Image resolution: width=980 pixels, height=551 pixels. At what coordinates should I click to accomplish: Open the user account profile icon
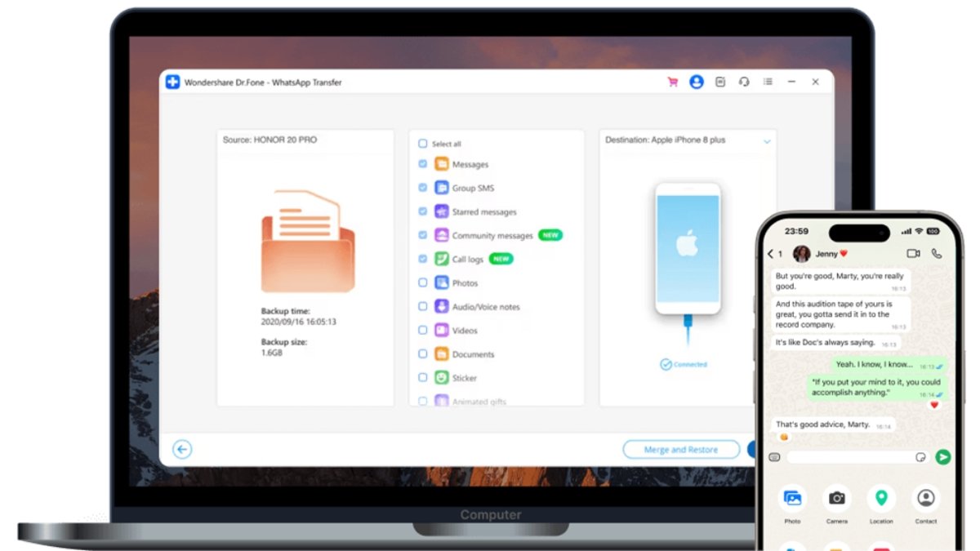[x=696, y=82]
